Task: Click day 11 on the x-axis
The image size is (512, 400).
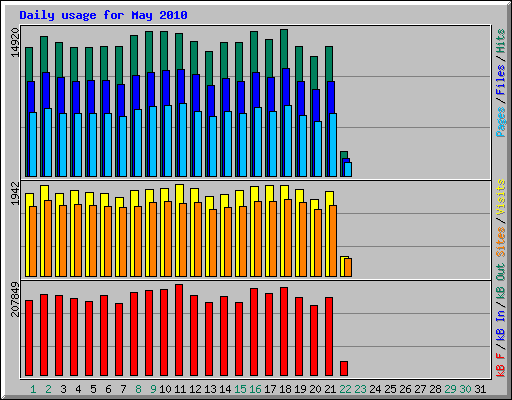Action: pos(180,389)
